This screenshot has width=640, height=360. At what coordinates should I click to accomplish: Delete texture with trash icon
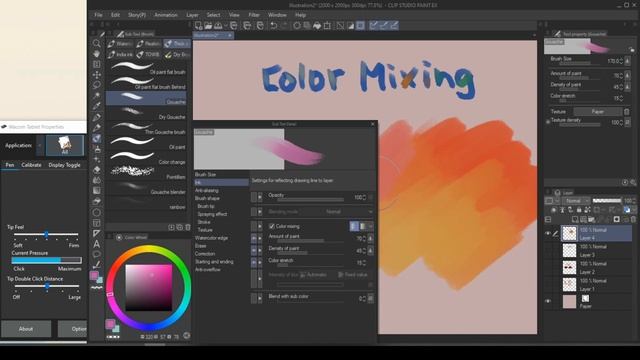[x=627, y=111]
